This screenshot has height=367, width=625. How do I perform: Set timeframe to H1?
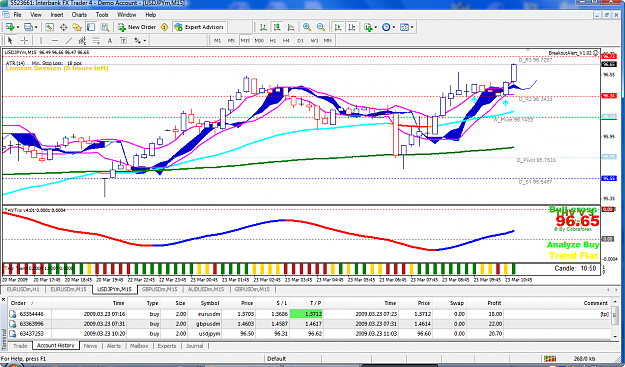[x=273, y=40]
